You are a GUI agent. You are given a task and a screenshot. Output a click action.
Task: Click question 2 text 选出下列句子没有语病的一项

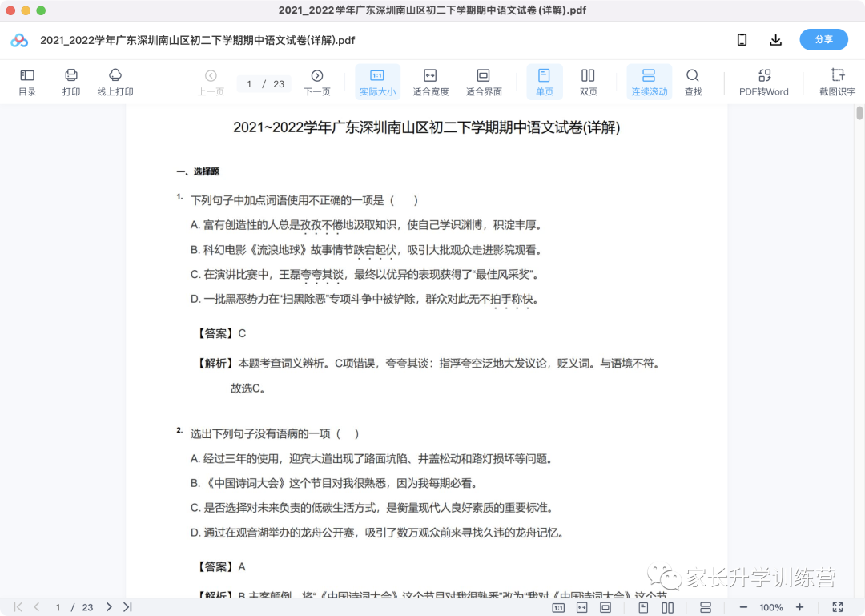pos(275,434)
